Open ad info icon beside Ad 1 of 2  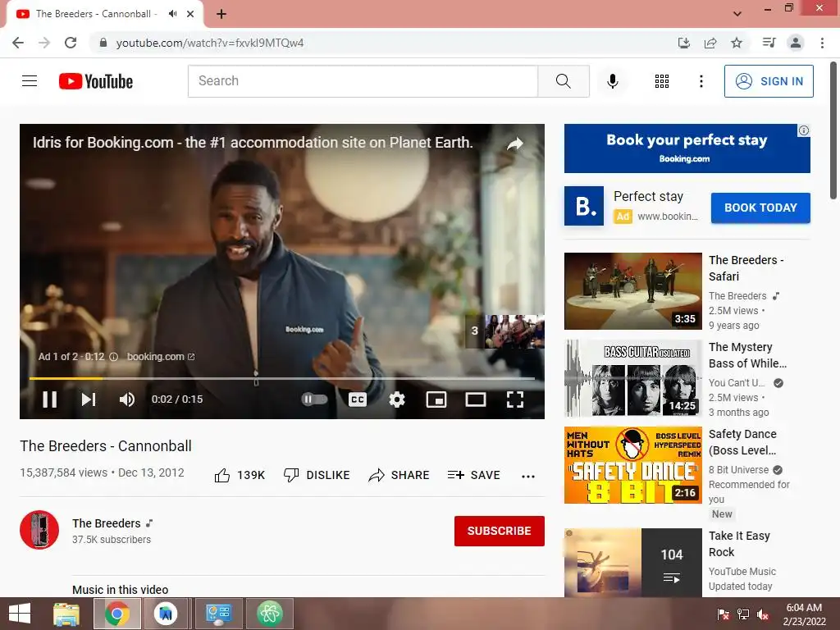(113, 357)
